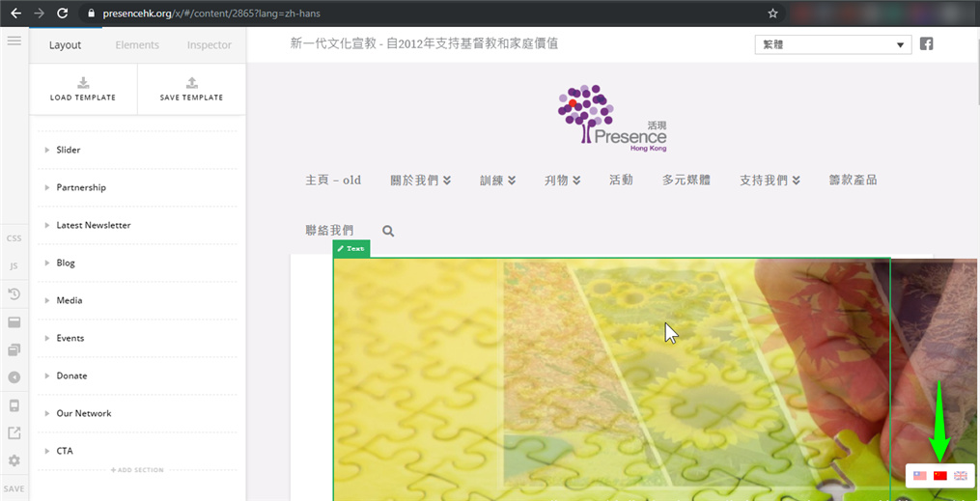Select the China flag language icon
980x501 pixels.
coord(940,476)
